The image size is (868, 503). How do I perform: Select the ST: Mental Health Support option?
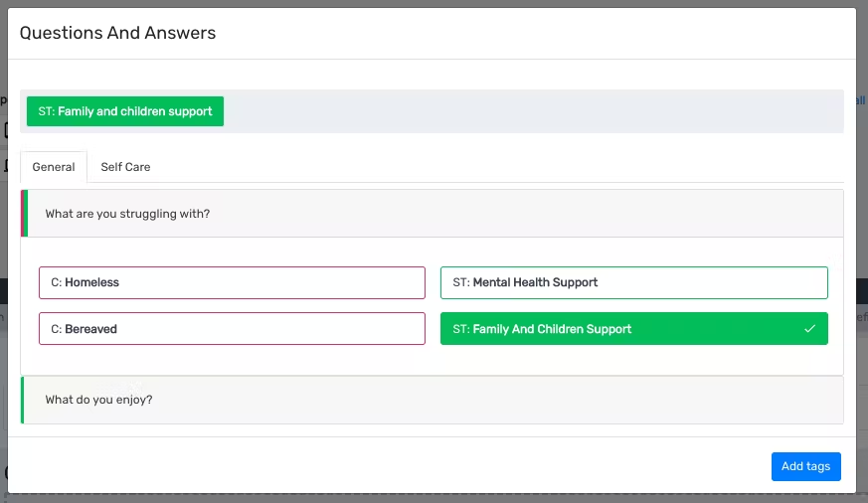(633, 282)
